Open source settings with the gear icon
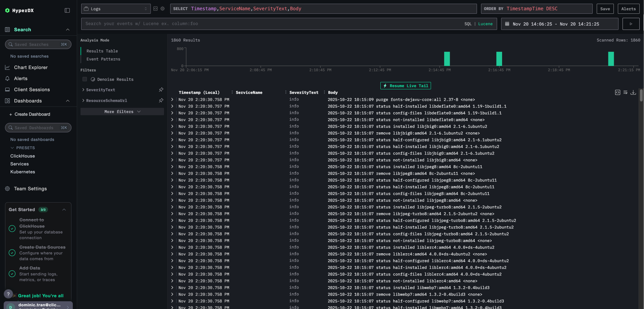This screenshot has height=309, width=644. click(x=163, y=8)
